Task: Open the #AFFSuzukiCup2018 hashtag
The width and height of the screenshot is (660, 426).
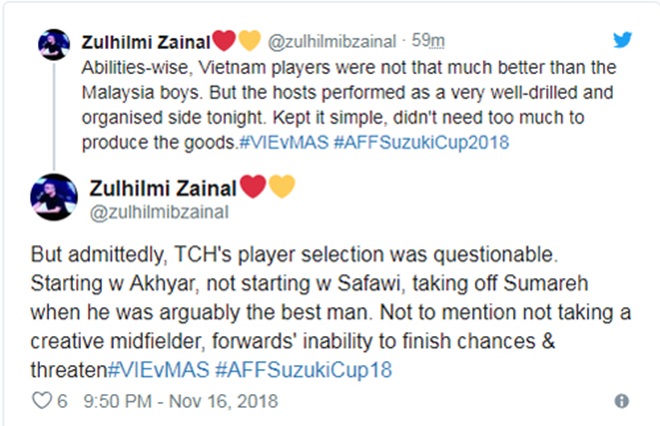Action: click(x=418, y=141)
